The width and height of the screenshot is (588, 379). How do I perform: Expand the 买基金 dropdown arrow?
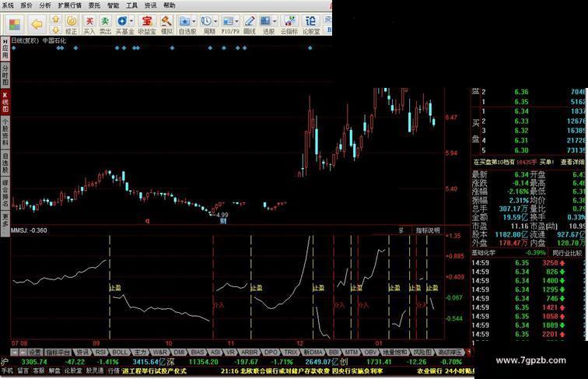pyautogui.click(x=131, y=21)
